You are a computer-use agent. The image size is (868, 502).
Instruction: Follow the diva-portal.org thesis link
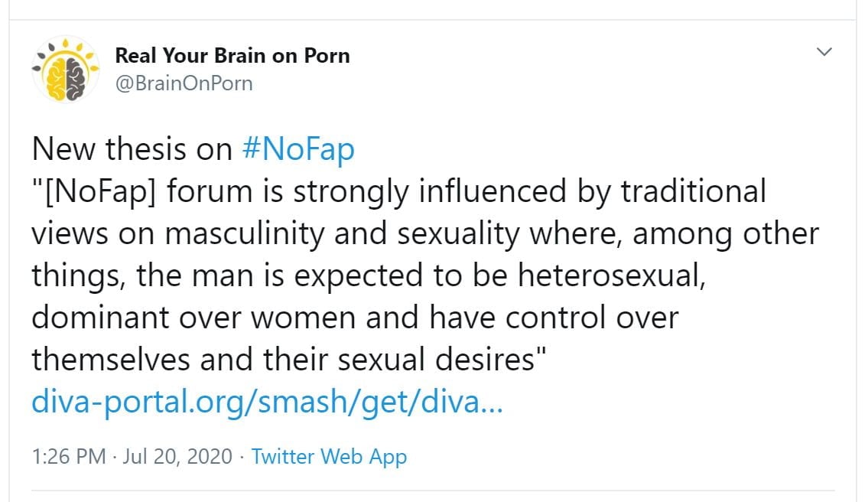(268, 401)
